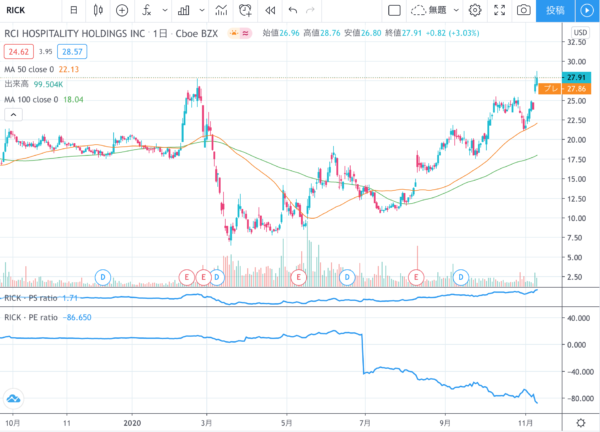The height and width of the screenshot is (432, 600).
Task: Expand the indicators favorites dropdown arrow
Action: 165,10
